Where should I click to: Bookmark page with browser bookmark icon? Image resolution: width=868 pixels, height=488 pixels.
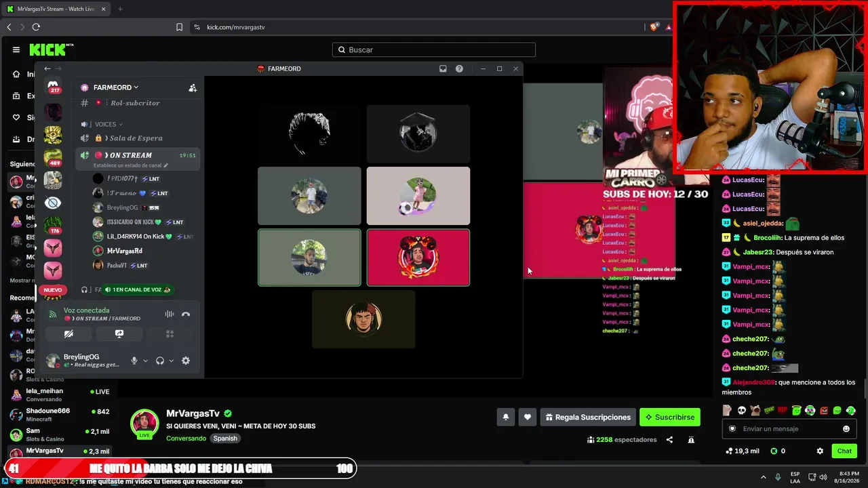[179, 27]
